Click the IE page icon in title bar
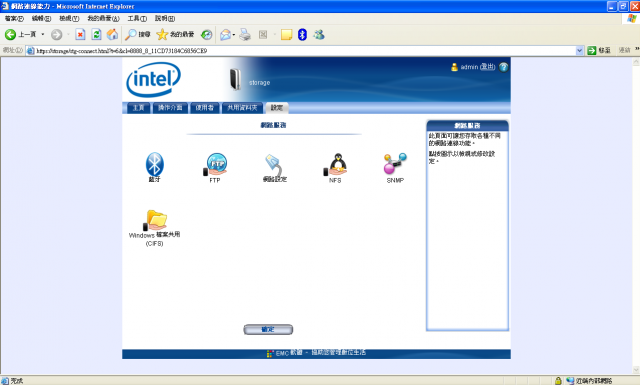This screenshot has width=640, height=385. (x=5, y=6)
